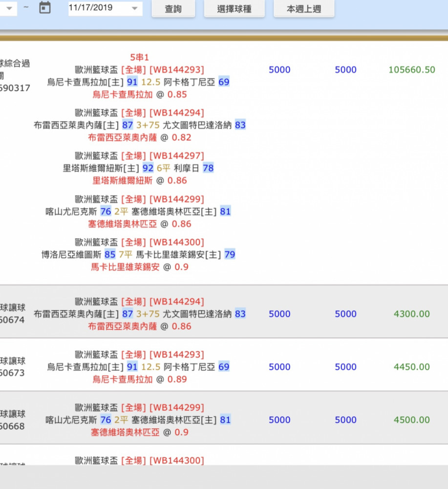Select the 博洛尼亞維圖斯 85 7平 match line
This screenshot has width=448, height=489.
pyautogui.click(x=138, y=255)
